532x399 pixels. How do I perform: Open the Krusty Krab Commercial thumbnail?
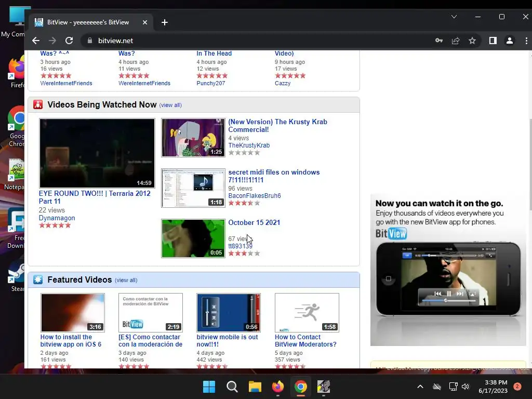[x=193, y=137]
